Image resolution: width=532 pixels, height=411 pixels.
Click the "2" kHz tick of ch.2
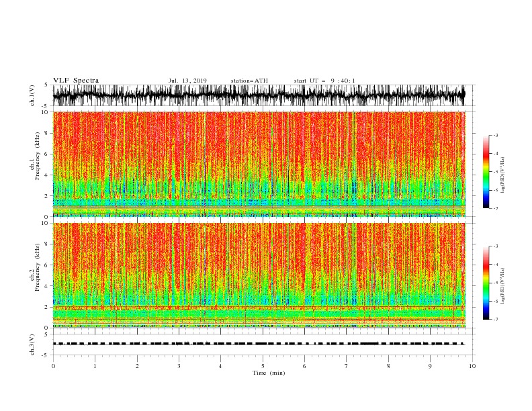click(47, 307)
